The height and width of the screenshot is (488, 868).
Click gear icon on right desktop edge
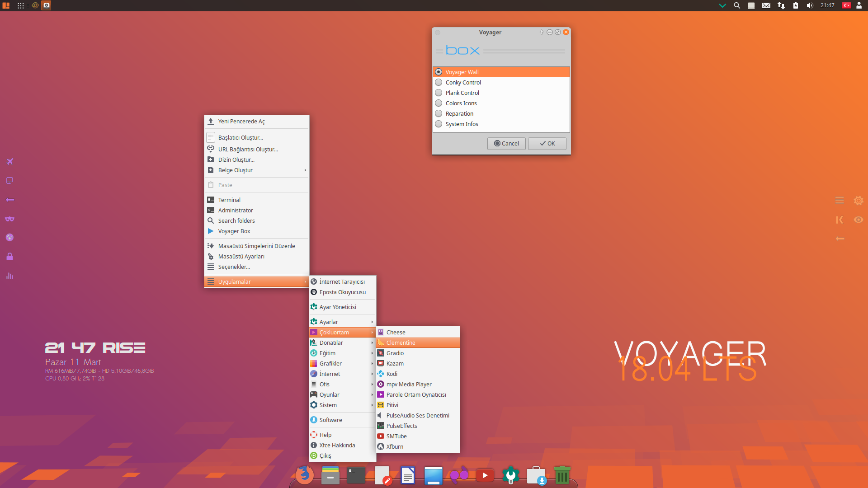(859, 200)
